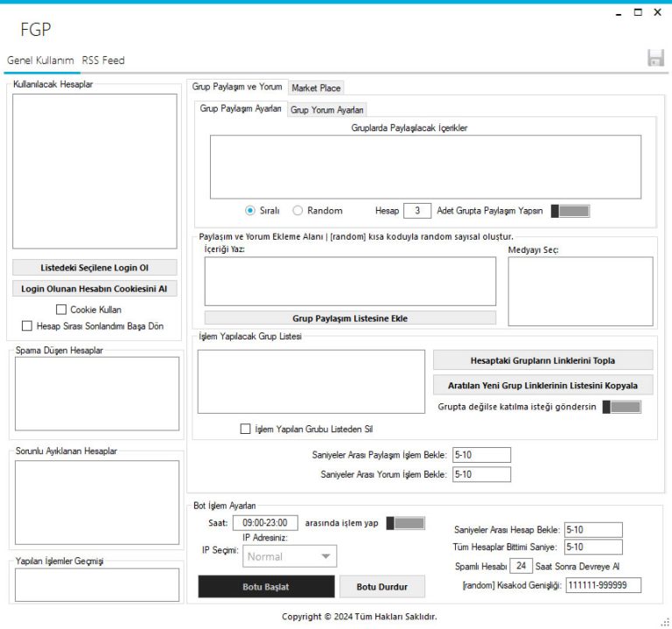
Task: Toggle the working-hours arasında işlem yap switch
Action: tap(405, 523)
